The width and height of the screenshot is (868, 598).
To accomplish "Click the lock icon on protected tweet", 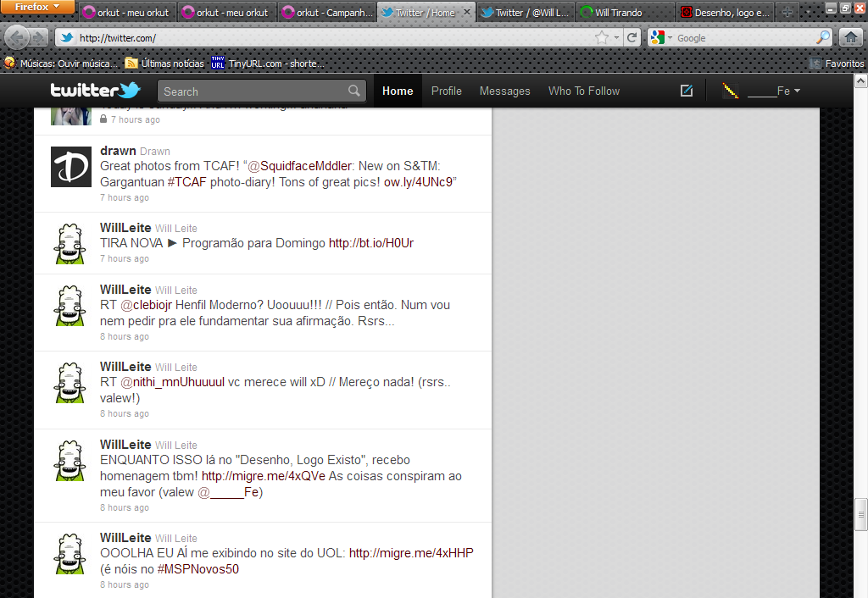I will coord(103,119).
